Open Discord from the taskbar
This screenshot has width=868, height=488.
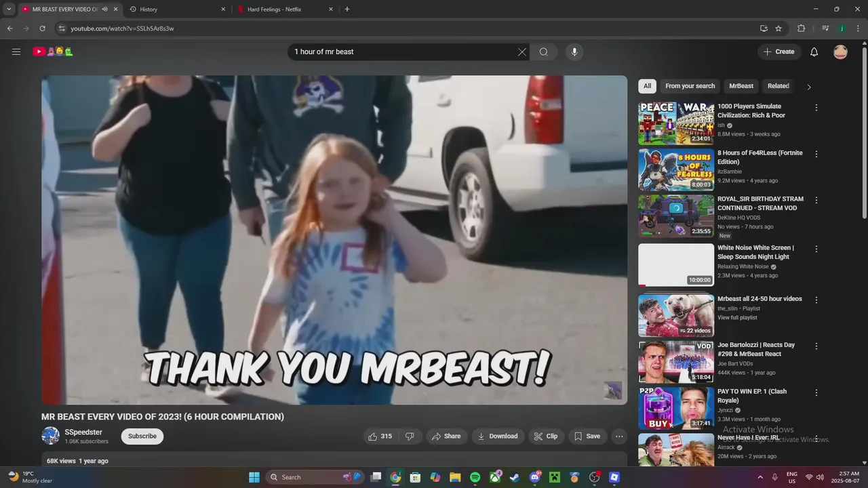(534, 477)
